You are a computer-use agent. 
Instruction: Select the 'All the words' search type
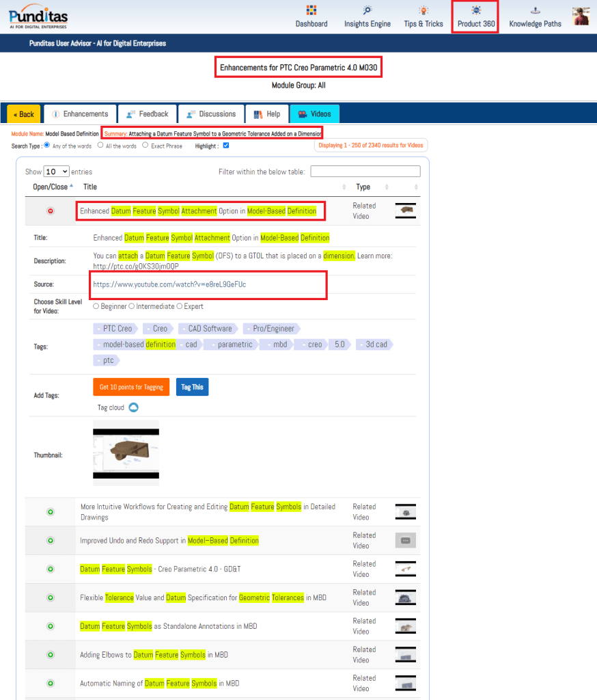(100, 145)
